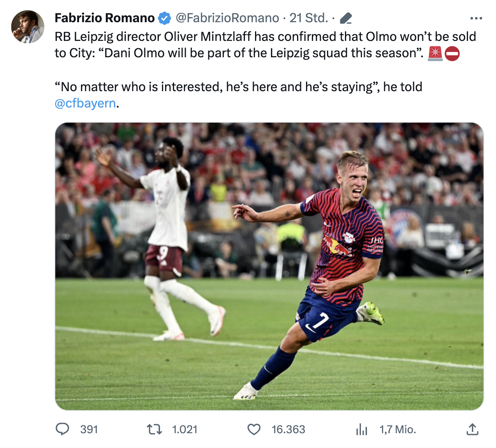Click the 21 Std. timestamp
The image size is (496, 448).
tap(308, 18)
